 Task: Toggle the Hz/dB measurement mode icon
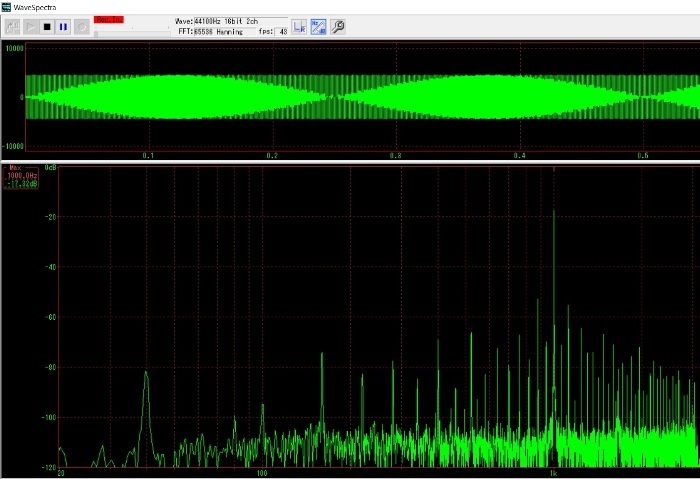click(x=318, y=27)
